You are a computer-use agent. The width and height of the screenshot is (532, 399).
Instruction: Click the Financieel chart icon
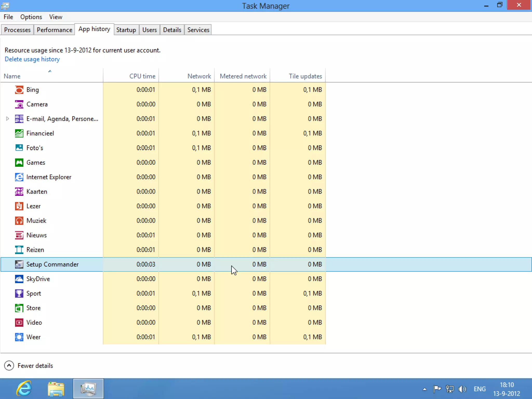pos(19,134)
